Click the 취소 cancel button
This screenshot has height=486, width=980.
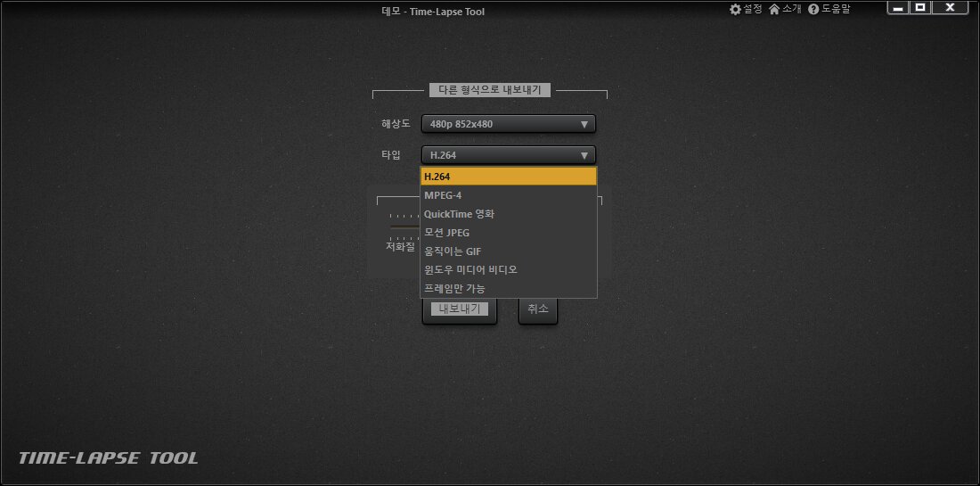point(538,309)
